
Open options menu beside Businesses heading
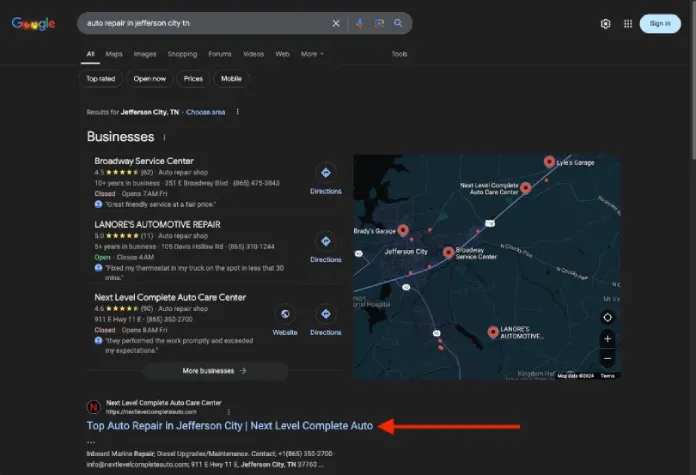pyautogui.click(x=164, y=137)
